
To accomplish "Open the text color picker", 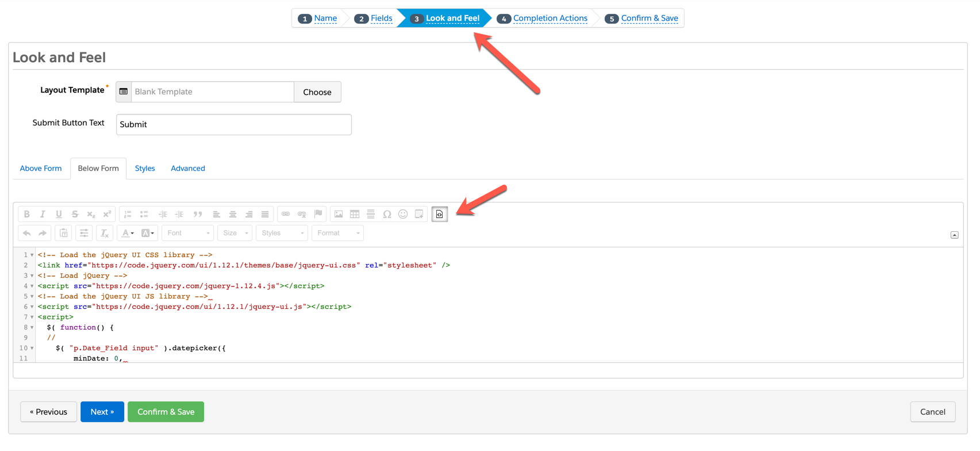I will (x=127, y=233).
